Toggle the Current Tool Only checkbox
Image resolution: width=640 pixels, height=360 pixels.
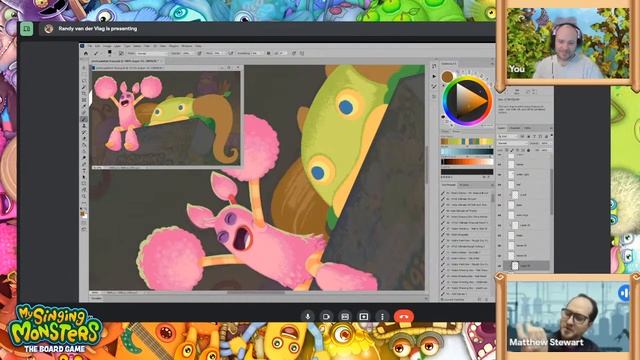coord(442,299)
